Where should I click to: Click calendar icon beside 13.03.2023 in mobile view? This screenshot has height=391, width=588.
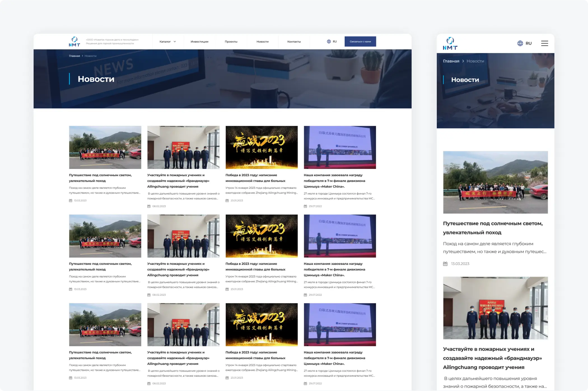(x=445, y=264)
